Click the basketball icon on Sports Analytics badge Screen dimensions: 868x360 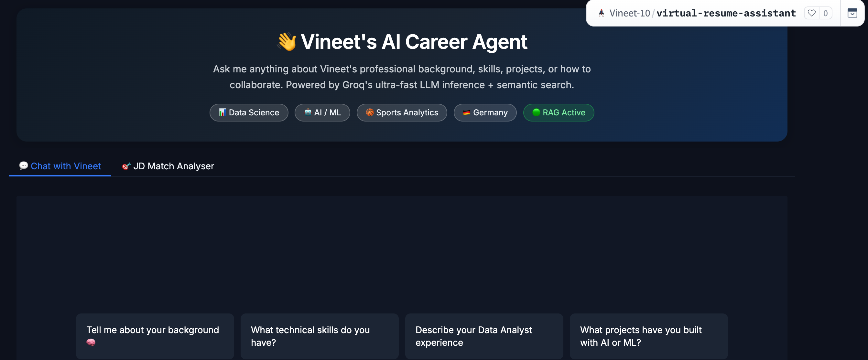point(370,112)
